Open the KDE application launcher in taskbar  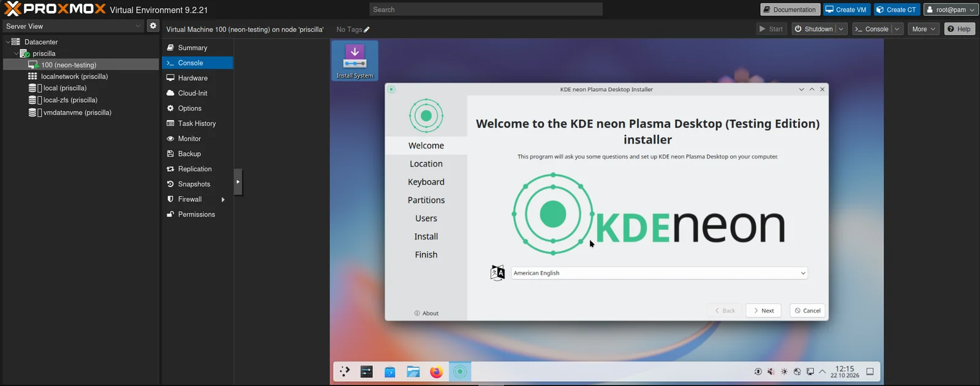[x=345, y=371]
